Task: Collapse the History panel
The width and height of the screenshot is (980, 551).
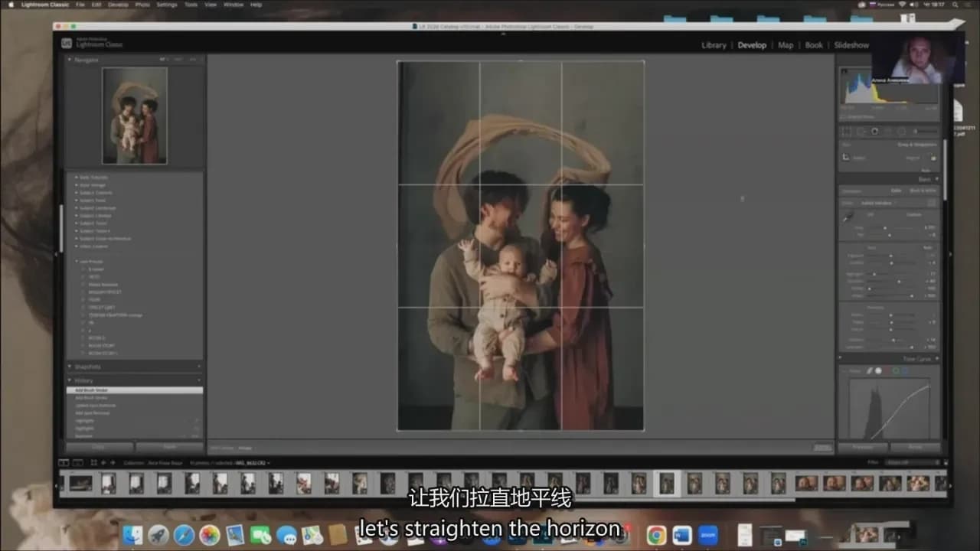Action: point(70,380)
